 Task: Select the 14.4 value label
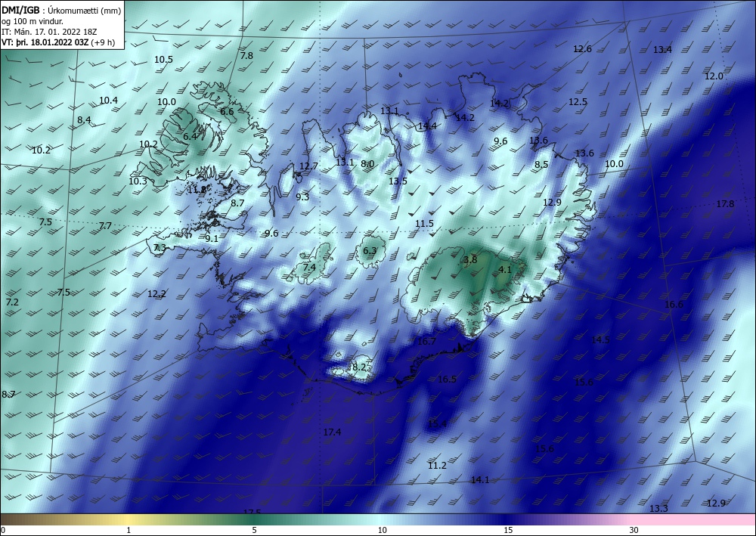tap(427, 125)
